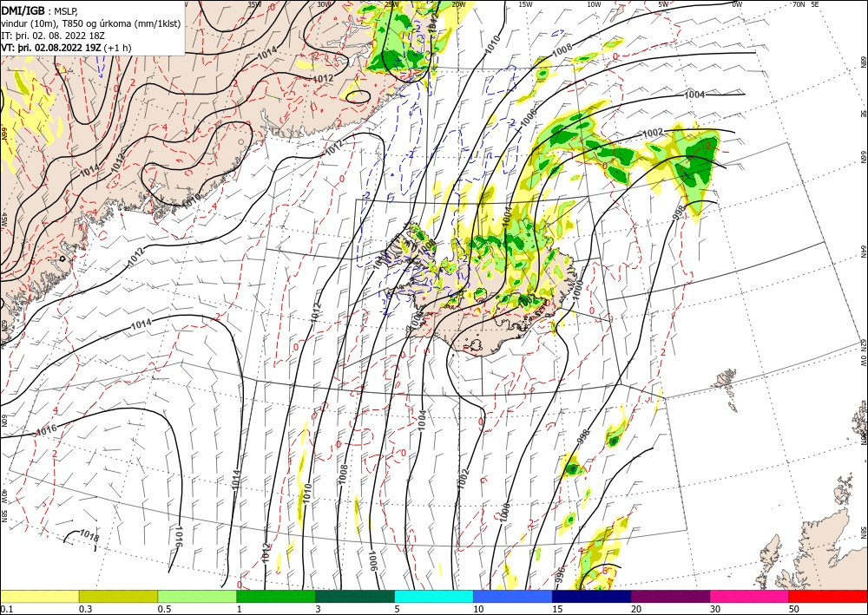868x615 pixels.
Task: Click the legend value label '30'
Action: pyautogui.click(x=716, y=609)
